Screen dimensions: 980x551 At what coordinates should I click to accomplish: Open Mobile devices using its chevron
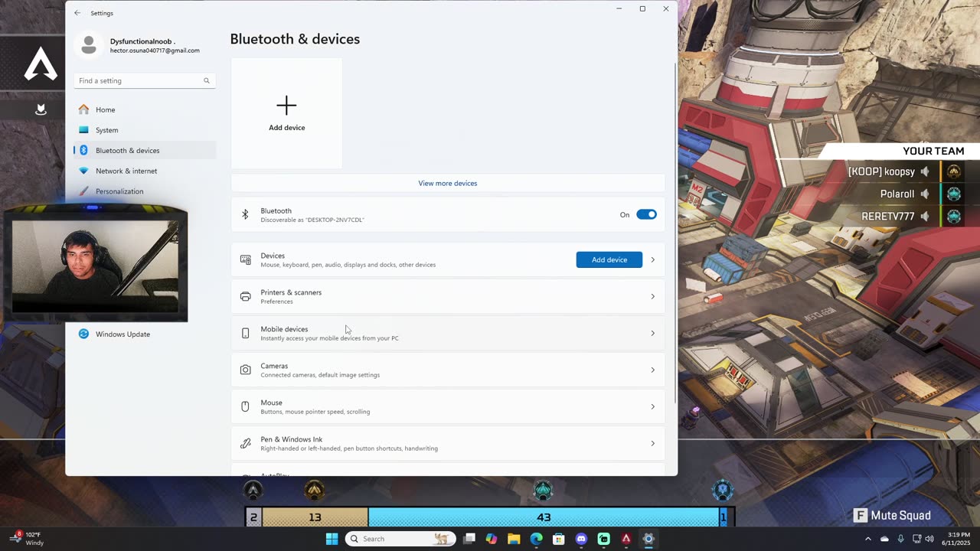point(652,333)
